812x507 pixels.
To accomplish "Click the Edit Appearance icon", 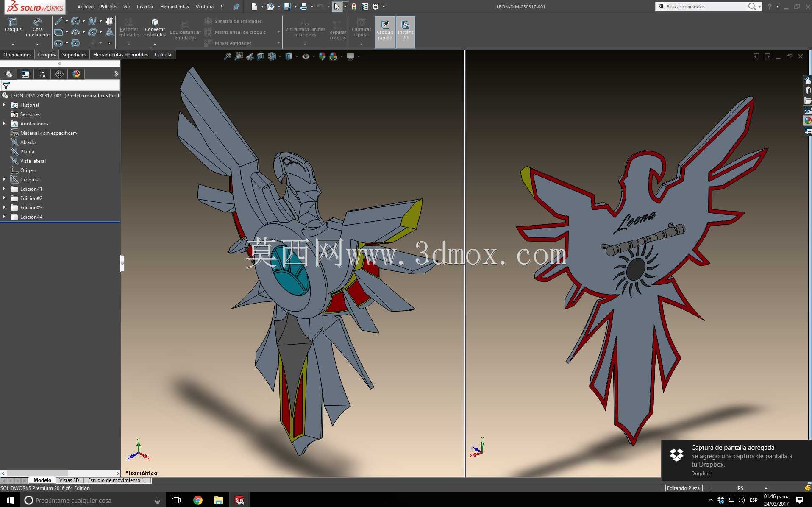I will [323, 56].
